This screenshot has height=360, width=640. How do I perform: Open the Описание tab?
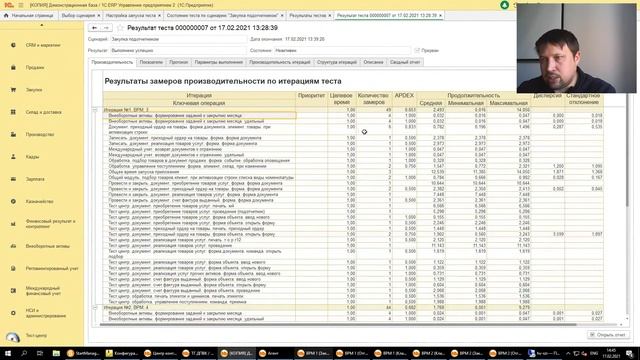coord(373,62)
